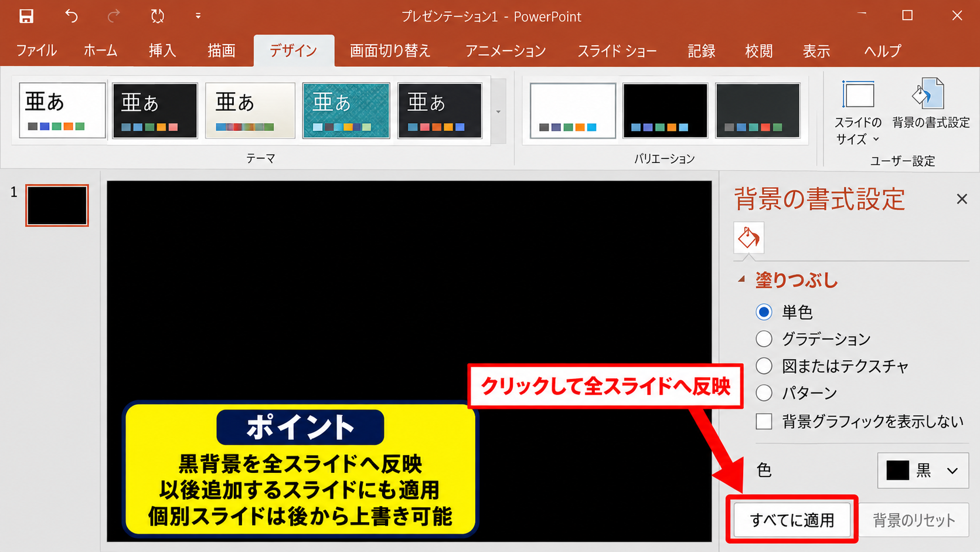Screen dimensions: 980x552
Task: Undo the last action
Action: pos(71,16)
